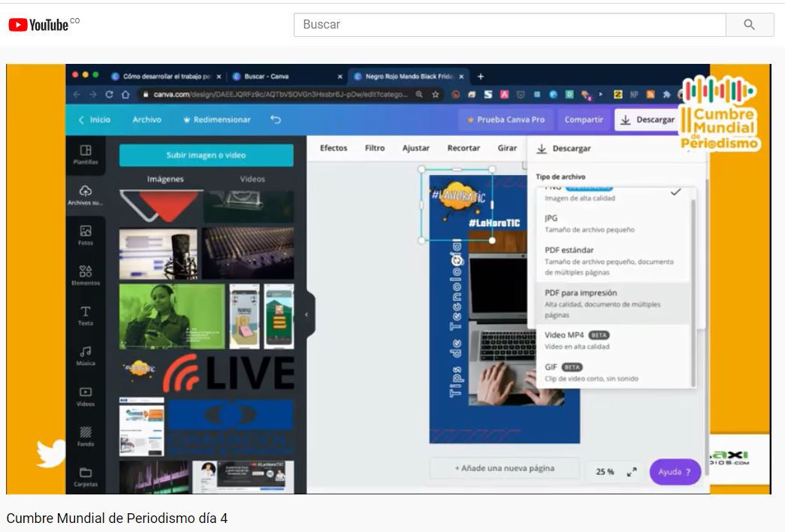This screenshot has width=785, height=532.
Task: Choose PDF para impresión option
Action: pos(613,304)
